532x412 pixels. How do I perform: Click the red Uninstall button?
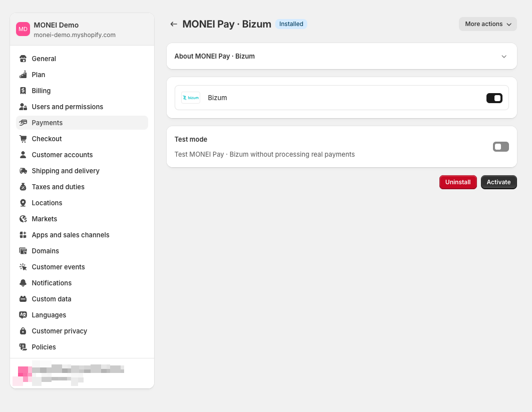pos(458,182)
